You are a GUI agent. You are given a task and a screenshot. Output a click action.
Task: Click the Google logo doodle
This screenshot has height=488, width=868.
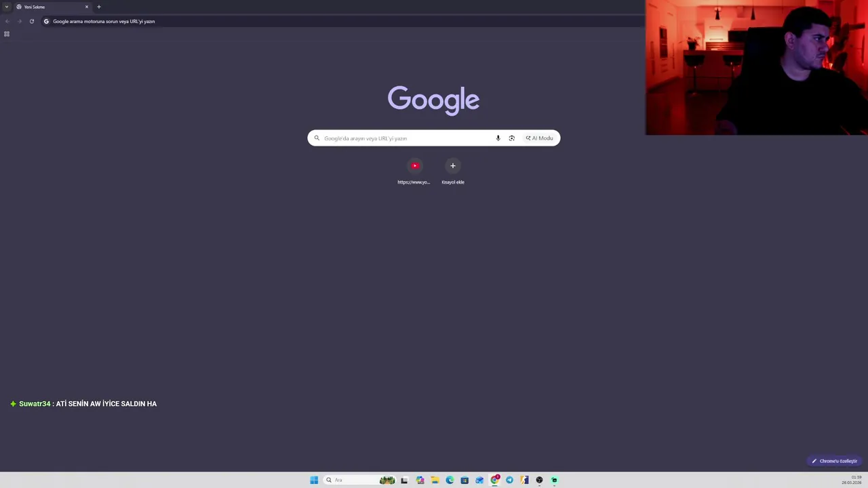tap(433, 100)
